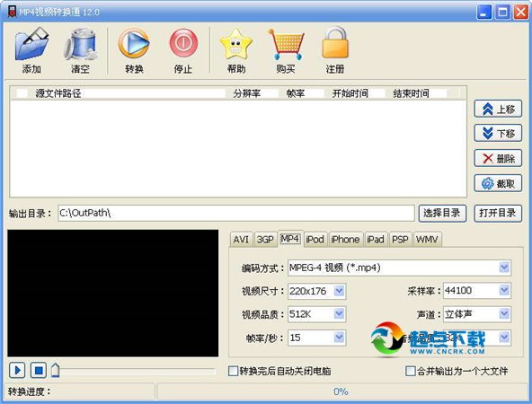Switch to the WMV tab
The width and height of the screenshot is (532, 404).
pyautogui.click(x=427, y=240)
